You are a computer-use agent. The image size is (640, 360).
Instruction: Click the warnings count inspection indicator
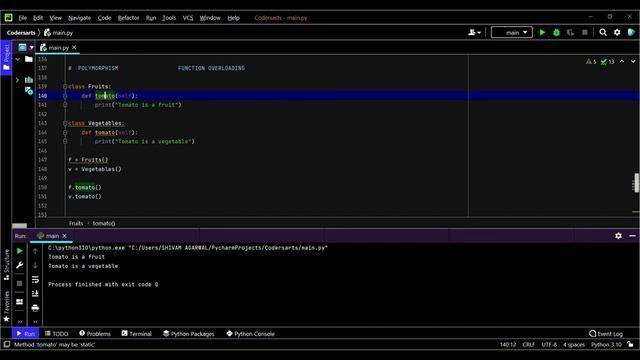pos(591,62)
